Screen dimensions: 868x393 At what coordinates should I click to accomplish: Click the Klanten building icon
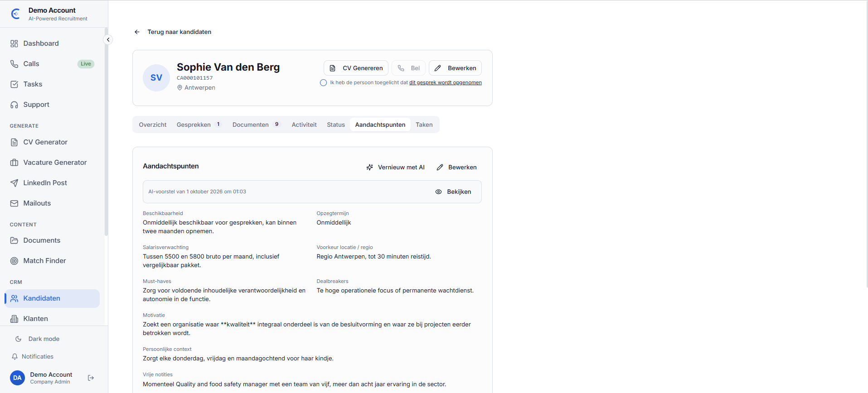[14, 319]
